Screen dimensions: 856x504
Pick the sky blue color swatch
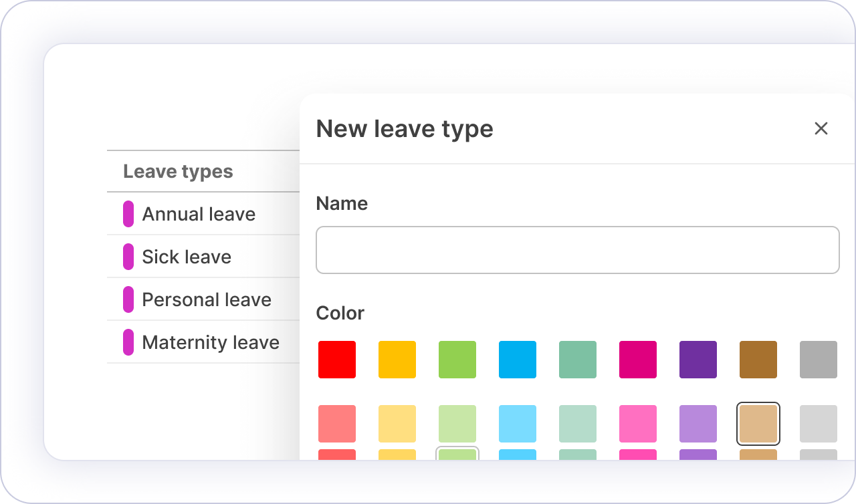[518, 360]
